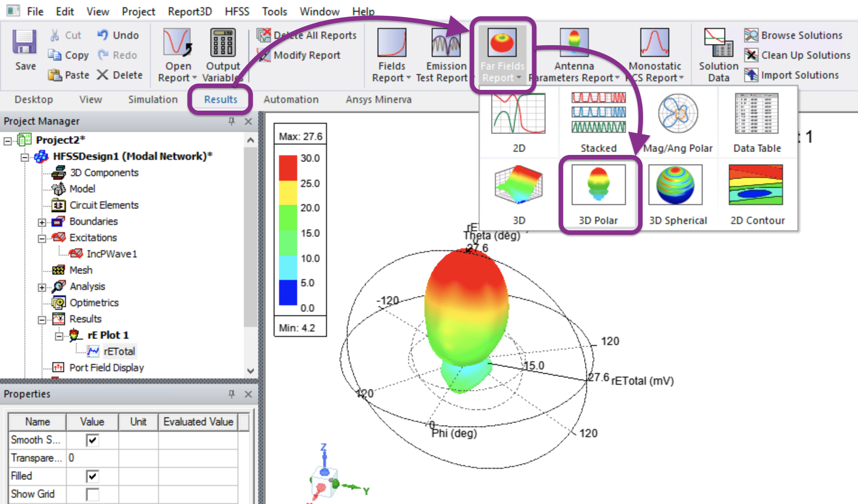Click the Import Solutions icon
858x504 pixels.
(751, 75)
